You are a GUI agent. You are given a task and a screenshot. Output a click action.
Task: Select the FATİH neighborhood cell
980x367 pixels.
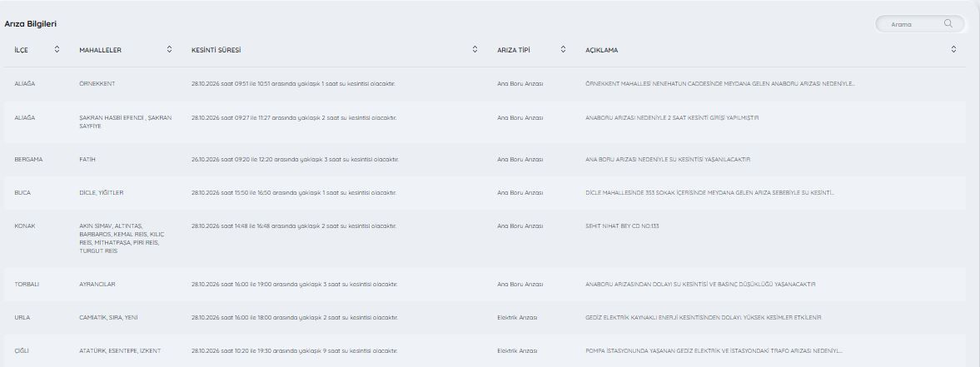tap(87, 160)
